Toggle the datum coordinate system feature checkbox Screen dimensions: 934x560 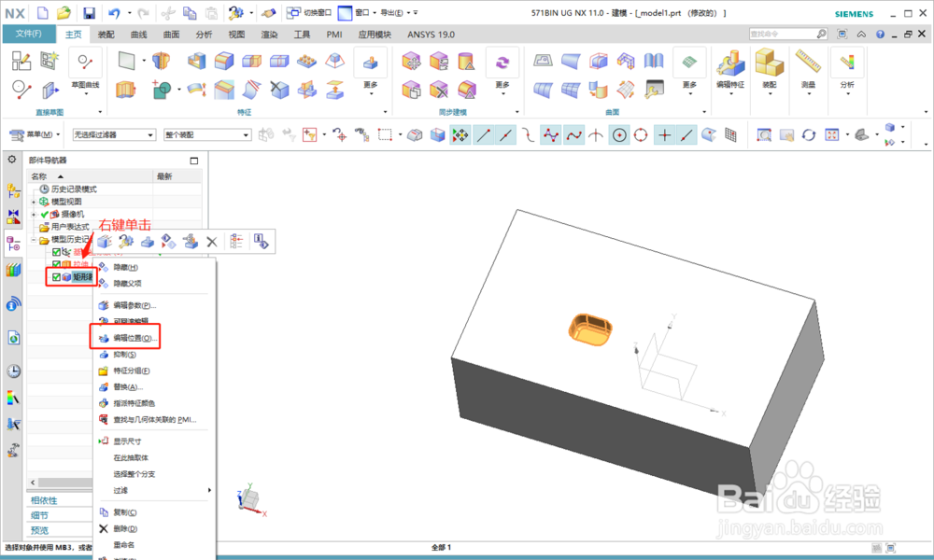[x=56, y=252]
